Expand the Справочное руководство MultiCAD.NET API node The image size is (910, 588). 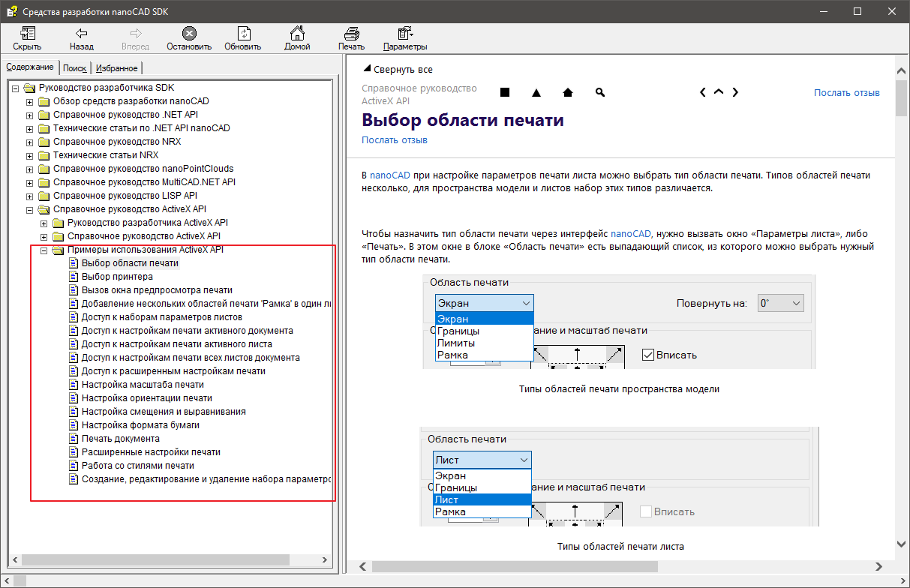click(x=30, y=182)
